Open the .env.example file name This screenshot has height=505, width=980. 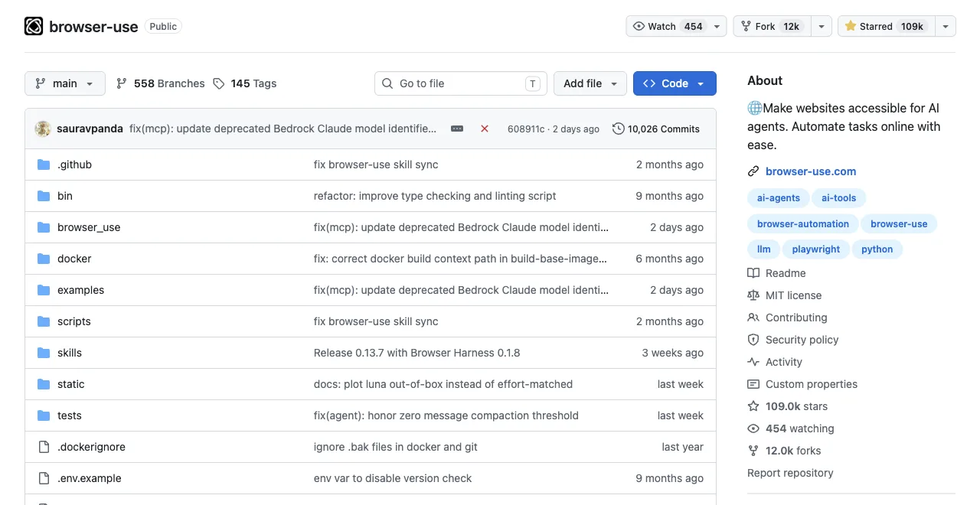point(90,478)
